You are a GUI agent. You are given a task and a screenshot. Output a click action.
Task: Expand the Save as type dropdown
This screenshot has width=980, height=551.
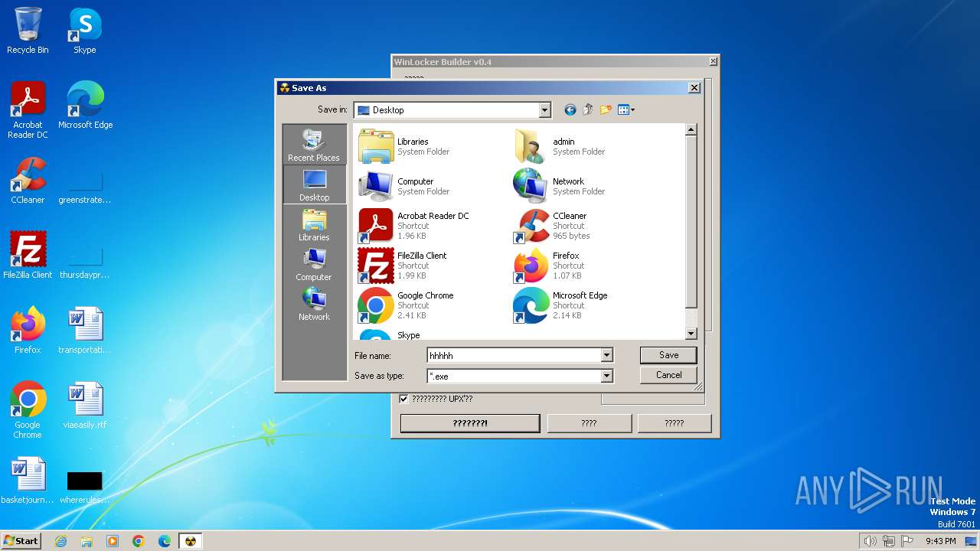point(606,376)
